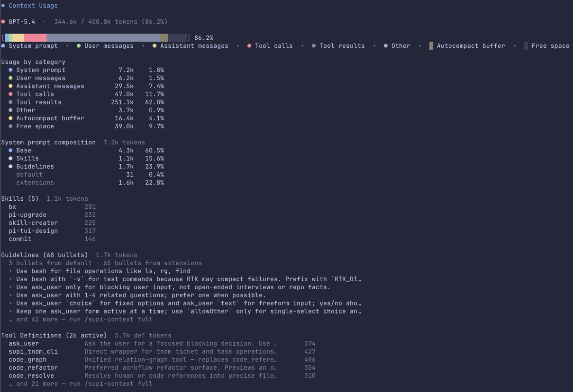573x392 pixels.
Task: Click the 60.5% value for Base
Action: pos(155,151)
